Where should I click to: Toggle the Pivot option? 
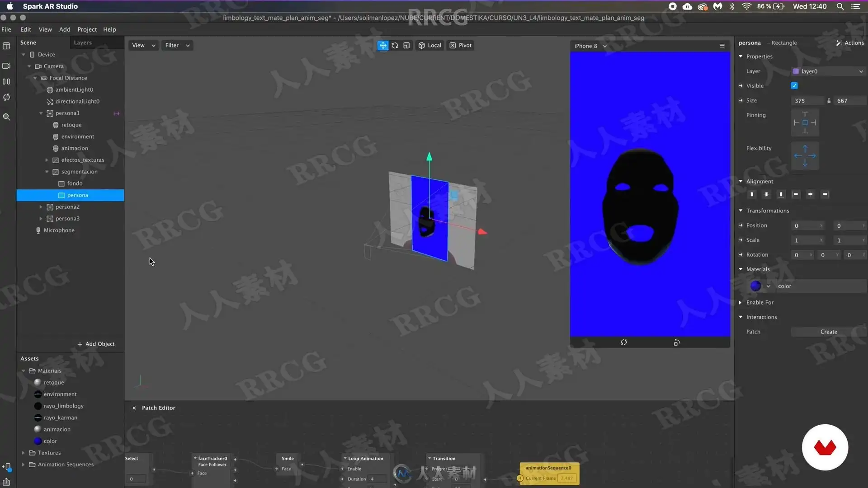click(x=461, y=45)
